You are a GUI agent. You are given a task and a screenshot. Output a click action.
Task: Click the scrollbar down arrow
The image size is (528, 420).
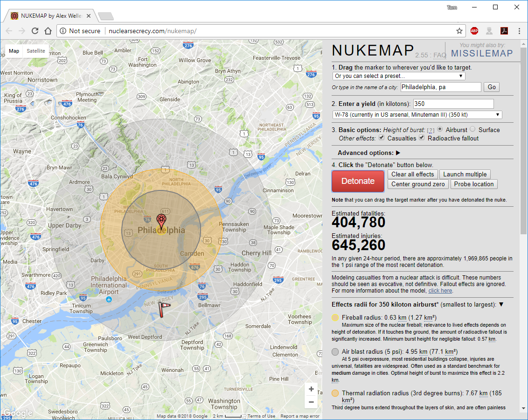coord(523,408)
